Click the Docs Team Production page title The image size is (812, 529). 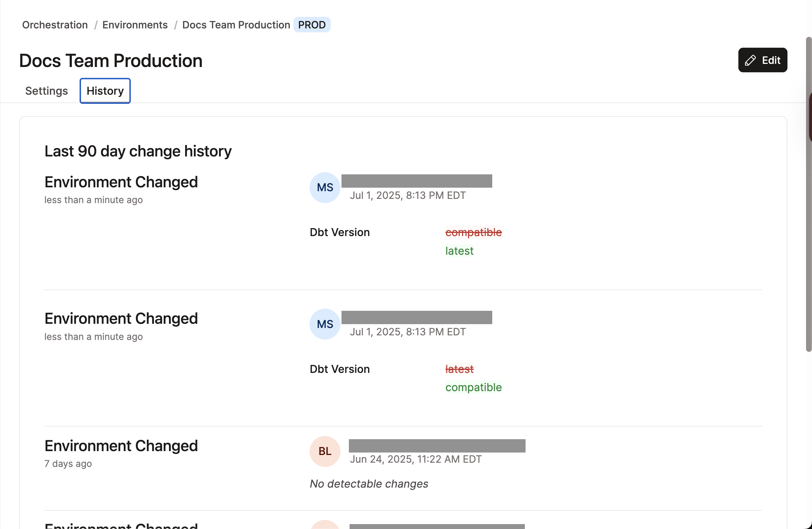click(110, 60)
